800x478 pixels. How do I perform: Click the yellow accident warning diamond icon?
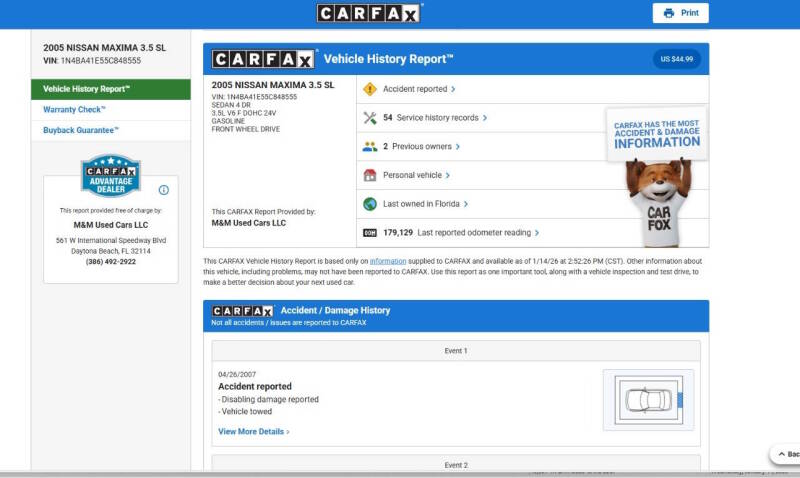pos(369,89)
